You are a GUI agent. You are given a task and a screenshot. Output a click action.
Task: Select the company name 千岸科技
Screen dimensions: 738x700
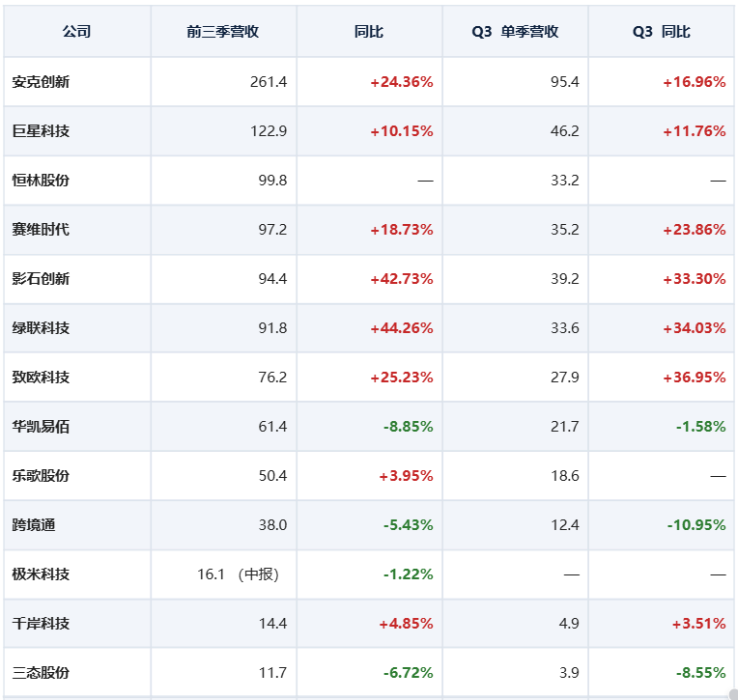pos(41,624)
